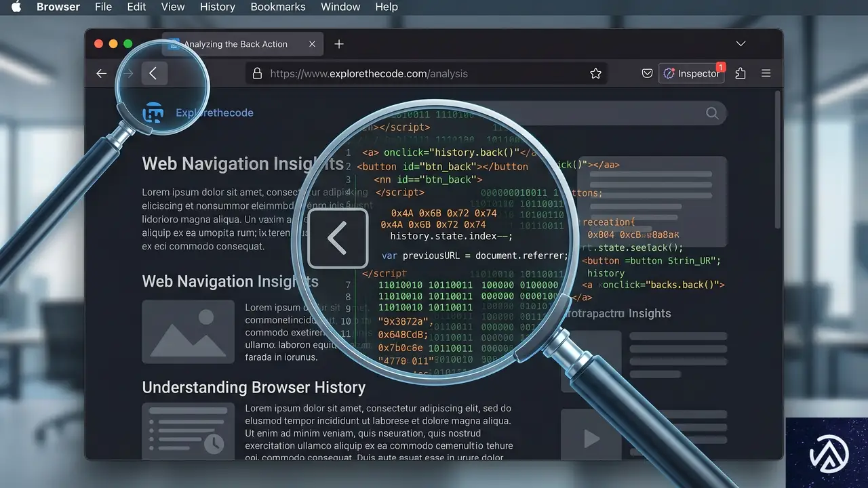Open the document-with-clock thumbnail
This screenshot has width=868, height=488.
(x=188, y=431)
